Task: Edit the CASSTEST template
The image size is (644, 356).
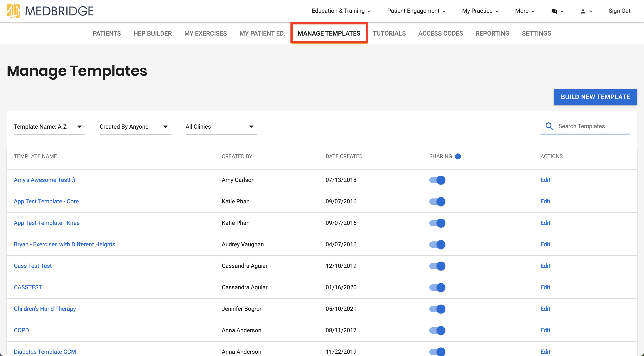Action: [545, 287]
